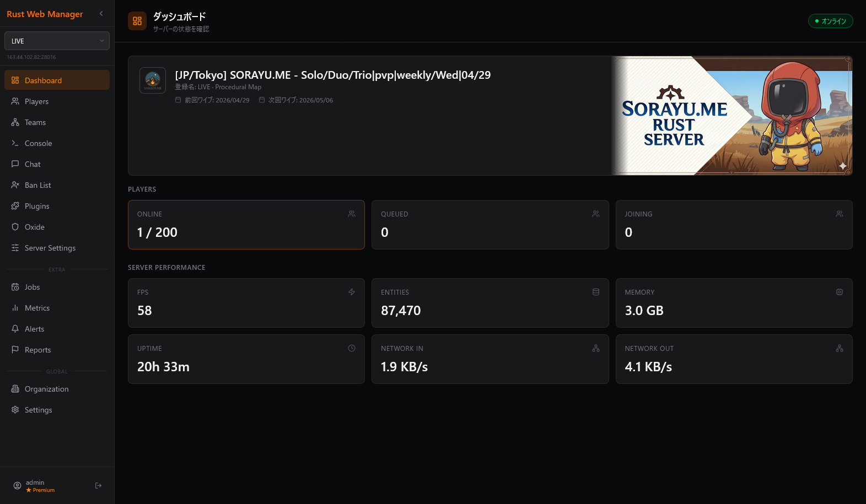This screenshot has width=866, height=504.
Task: Click the online status badge
Action: (x=830, y=21)
